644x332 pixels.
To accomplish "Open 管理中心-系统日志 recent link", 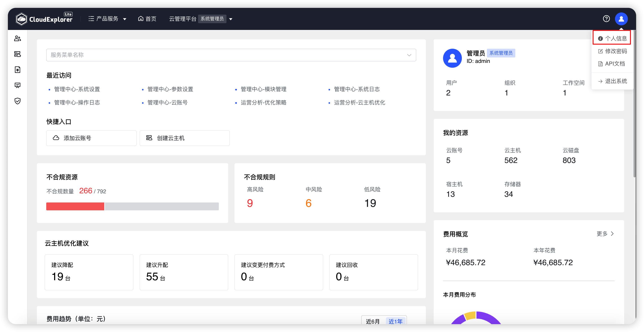I will pyautogui.click(x=357, y=89).
